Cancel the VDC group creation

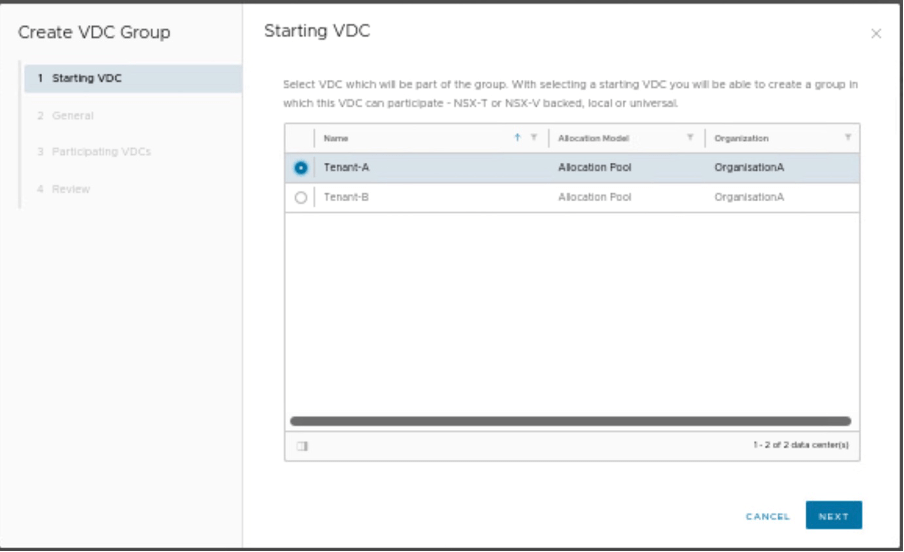pyautogui.click(x=768, y=516)
